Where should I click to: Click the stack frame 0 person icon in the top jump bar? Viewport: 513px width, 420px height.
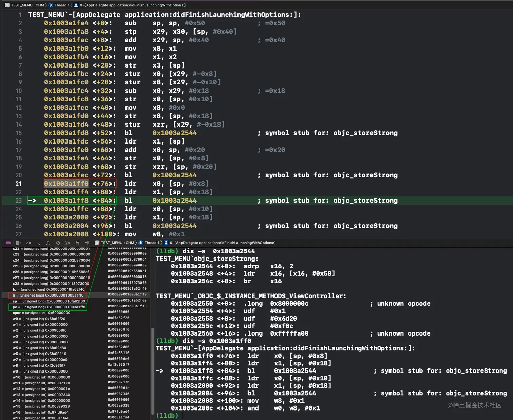76,5
